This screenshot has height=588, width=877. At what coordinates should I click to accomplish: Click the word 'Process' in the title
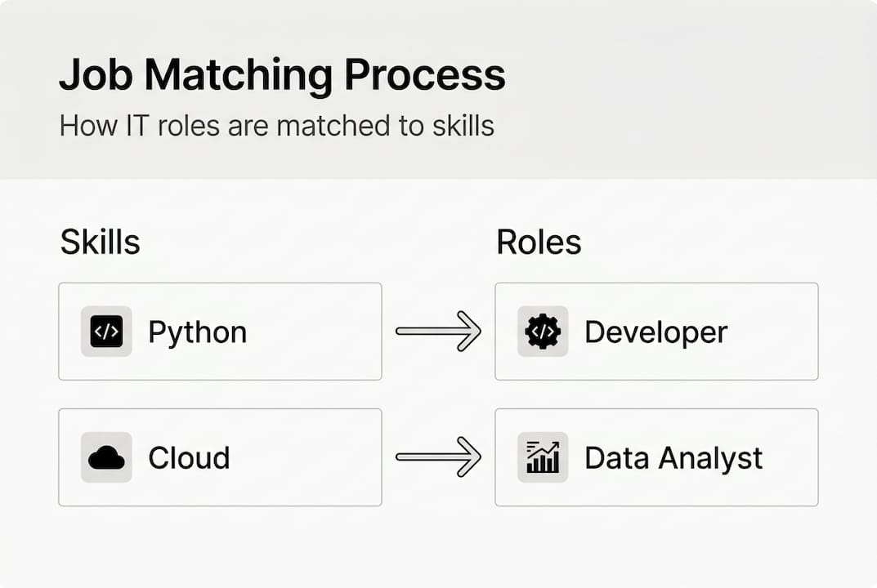click(x=425, y=76)
